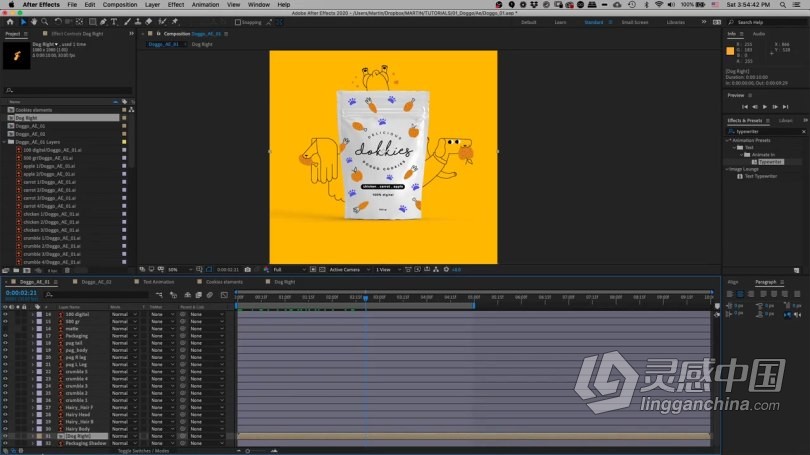Select the Libraries workspace
The image size is (810, 455).
675,22
